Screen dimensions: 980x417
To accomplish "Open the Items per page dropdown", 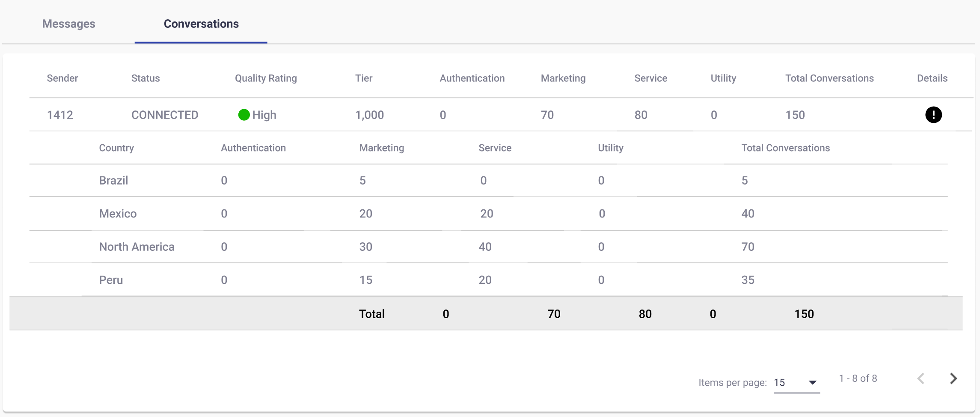I will coord(796,382).
